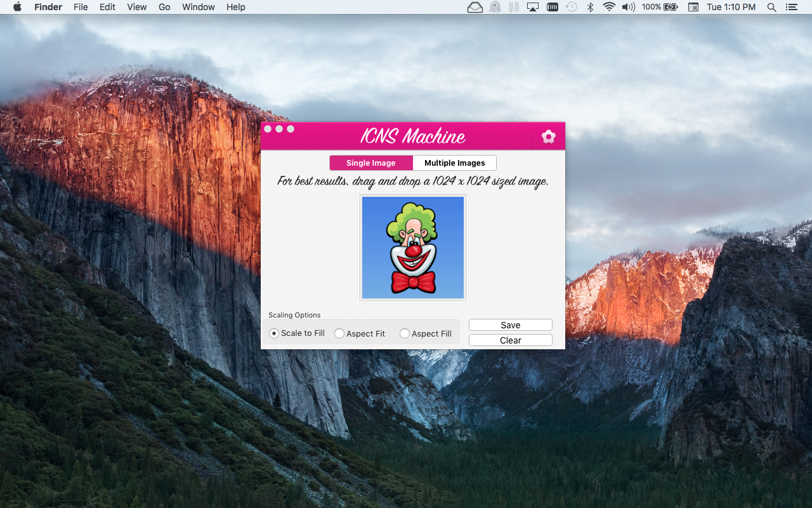Click the AirPlay display icon
812x508 pixels.
[533, 7]
